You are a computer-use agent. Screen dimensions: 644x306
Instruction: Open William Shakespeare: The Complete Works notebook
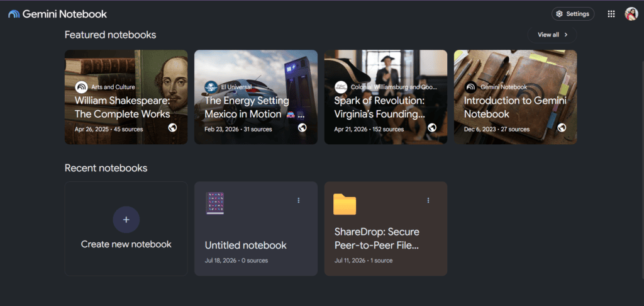point(126,97)
